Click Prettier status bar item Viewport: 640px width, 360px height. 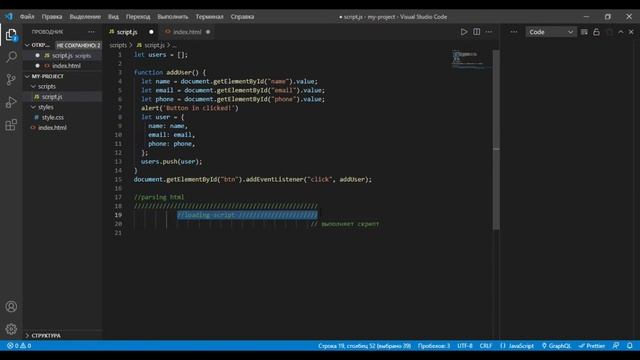tap(592, 346)
